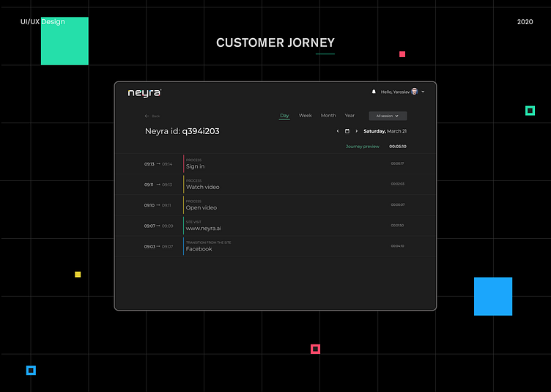Click the 09:13 start time of Sign in
The width and height of the screenshot is (551, 392).
tap(149, 164)
